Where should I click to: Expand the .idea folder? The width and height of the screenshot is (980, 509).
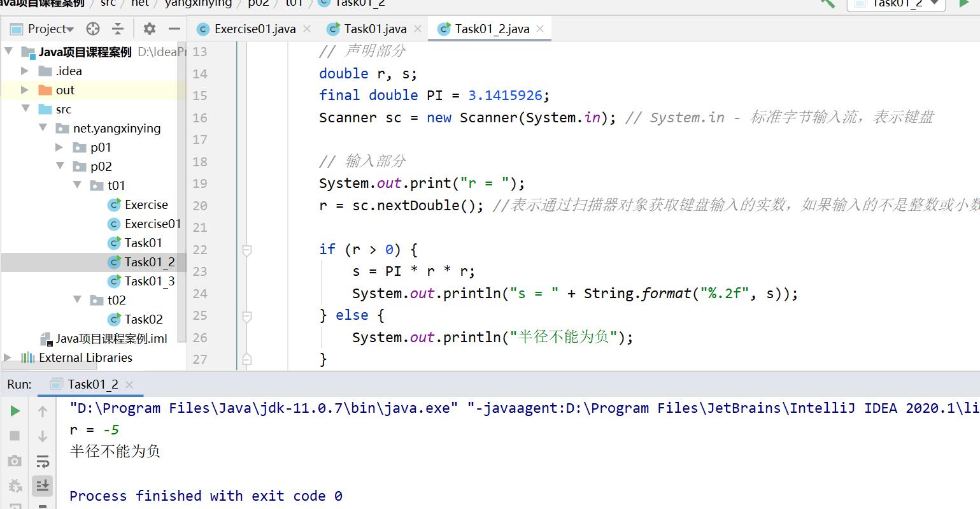(25, 71)
